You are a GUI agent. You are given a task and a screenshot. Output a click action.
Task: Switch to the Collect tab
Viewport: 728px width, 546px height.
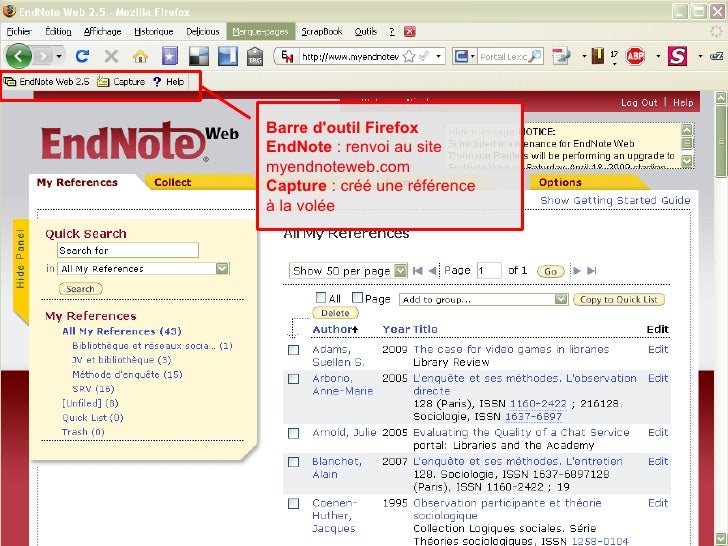(x=172, y=182)
